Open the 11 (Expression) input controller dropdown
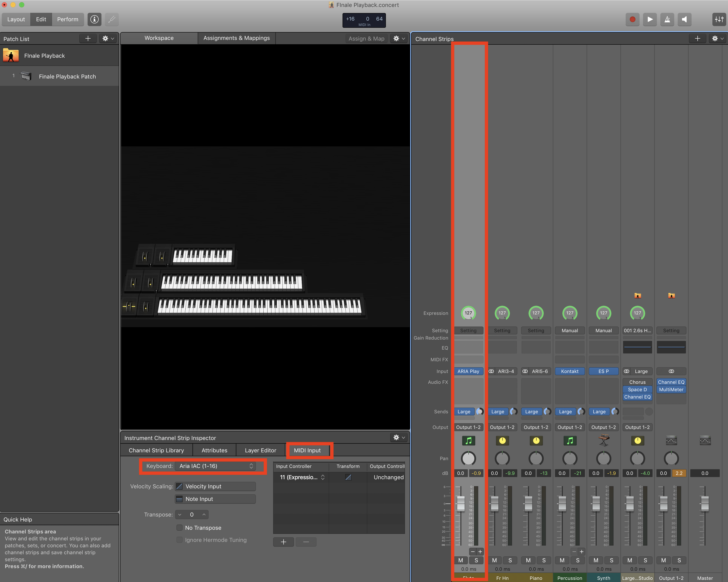This screenshot has width=728, height=582. point(302,477)
